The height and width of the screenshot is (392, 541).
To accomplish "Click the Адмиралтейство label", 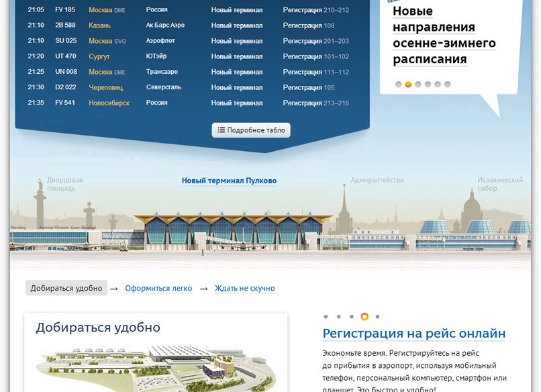I will coord(377,180).
